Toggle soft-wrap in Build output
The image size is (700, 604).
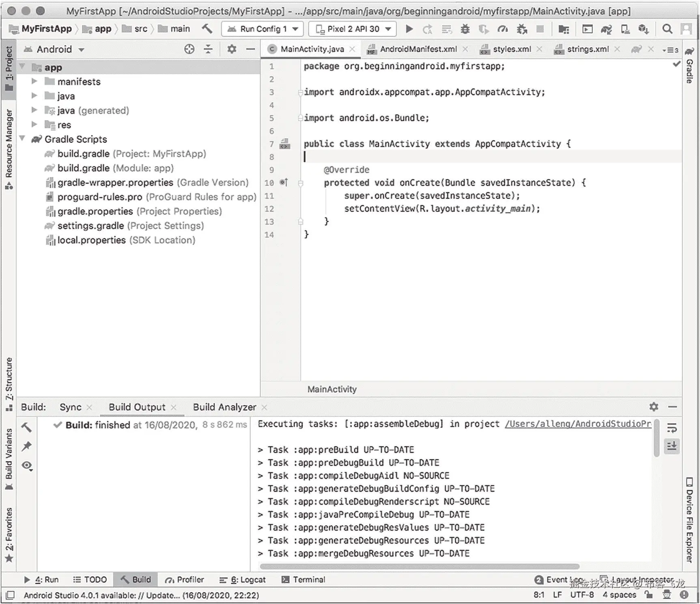click(672, 428)
